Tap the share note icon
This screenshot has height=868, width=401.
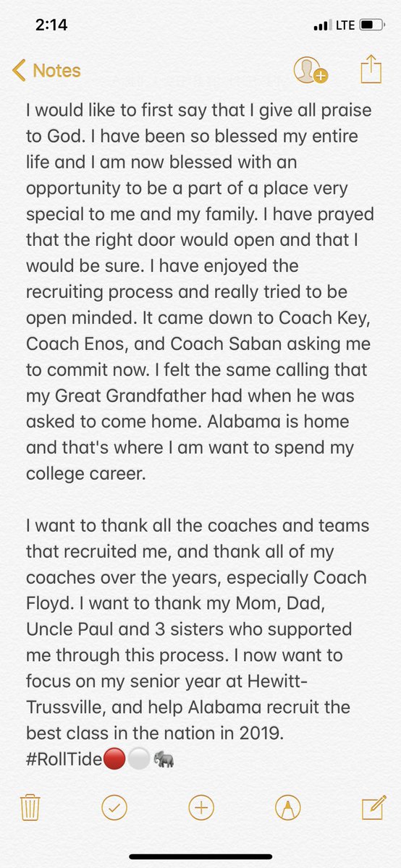tap(370, 69)
